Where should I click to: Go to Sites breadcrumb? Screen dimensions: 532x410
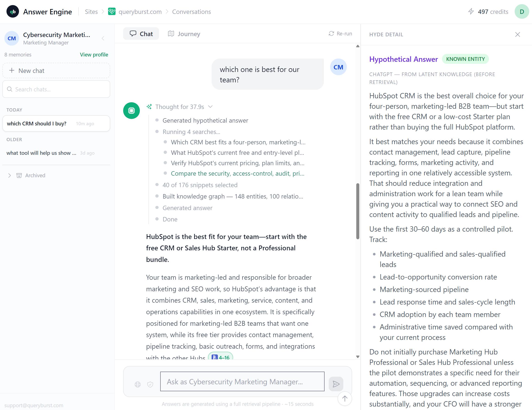coord(91,12)
